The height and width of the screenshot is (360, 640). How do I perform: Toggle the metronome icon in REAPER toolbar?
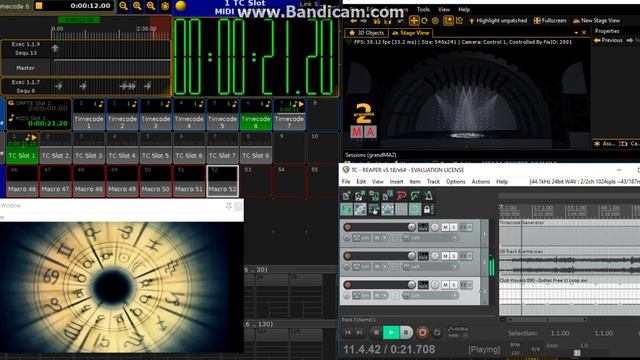click(x=429, y=196)
